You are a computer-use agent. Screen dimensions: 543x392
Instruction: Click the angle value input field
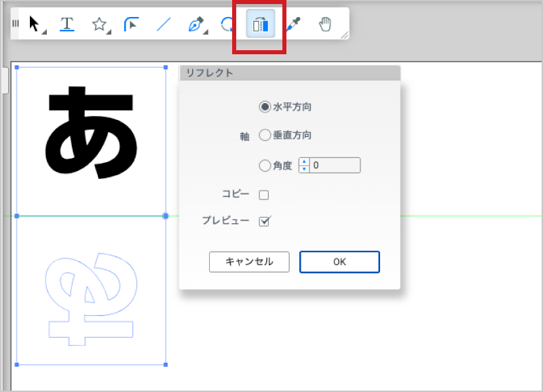[x=335, y=165]
